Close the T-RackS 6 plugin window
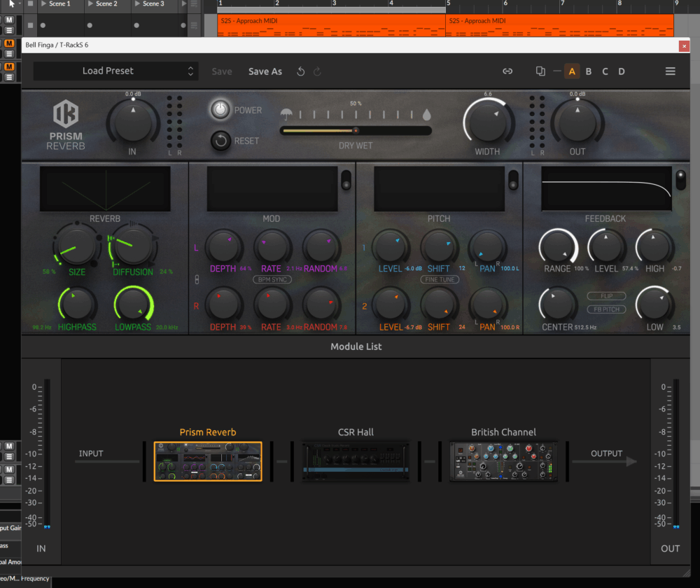 click(684, 45)
